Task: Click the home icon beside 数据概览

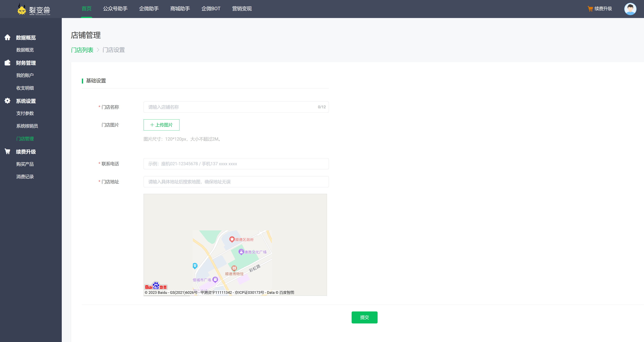Action: pos(8,38)
